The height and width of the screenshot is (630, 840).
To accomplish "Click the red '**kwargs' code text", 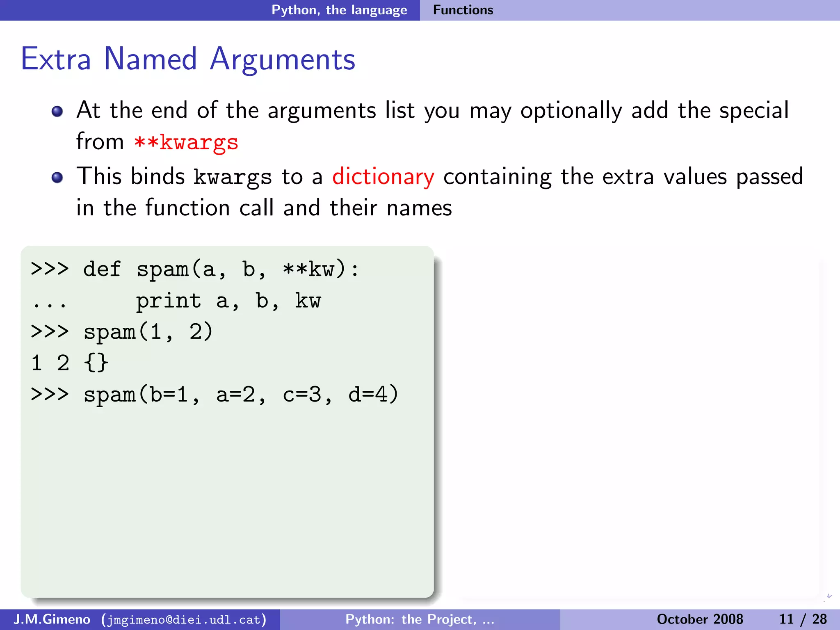I will pyautogui.click(x=186, y=142).
